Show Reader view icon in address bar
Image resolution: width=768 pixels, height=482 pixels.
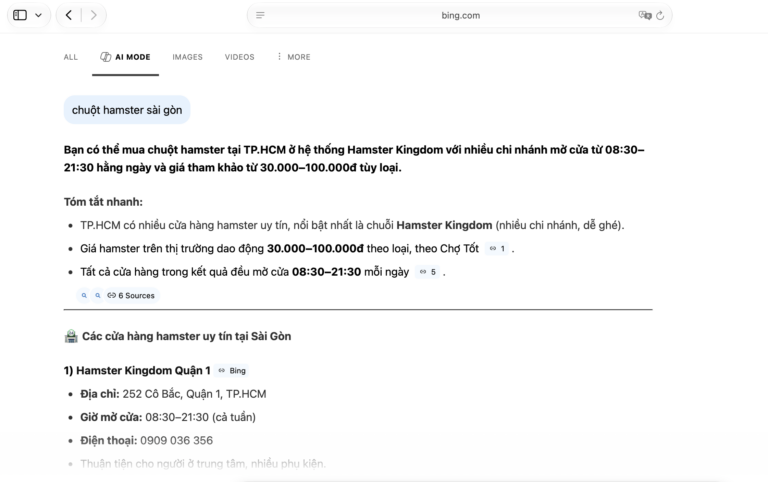[260, 15]
